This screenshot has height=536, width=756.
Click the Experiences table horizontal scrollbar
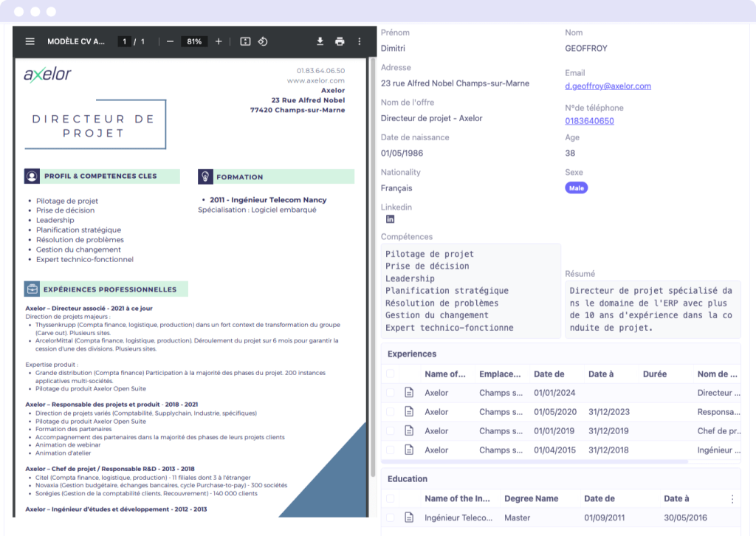point(535,461)
